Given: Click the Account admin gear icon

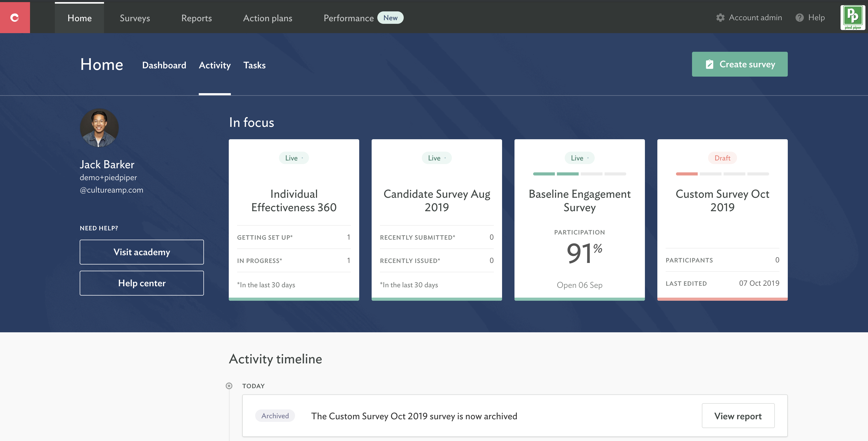Looking at the screenshot, I should 720,18.
